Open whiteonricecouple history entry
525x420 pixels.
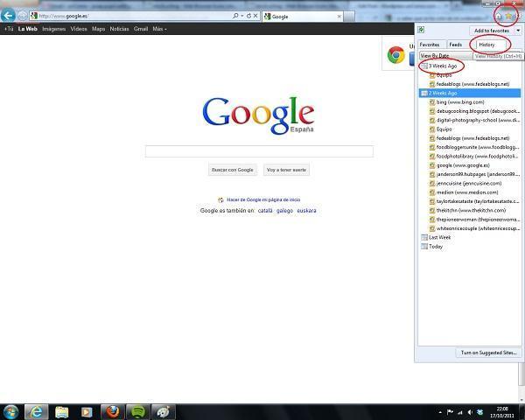pyautogui.click(x=474, y=228)
